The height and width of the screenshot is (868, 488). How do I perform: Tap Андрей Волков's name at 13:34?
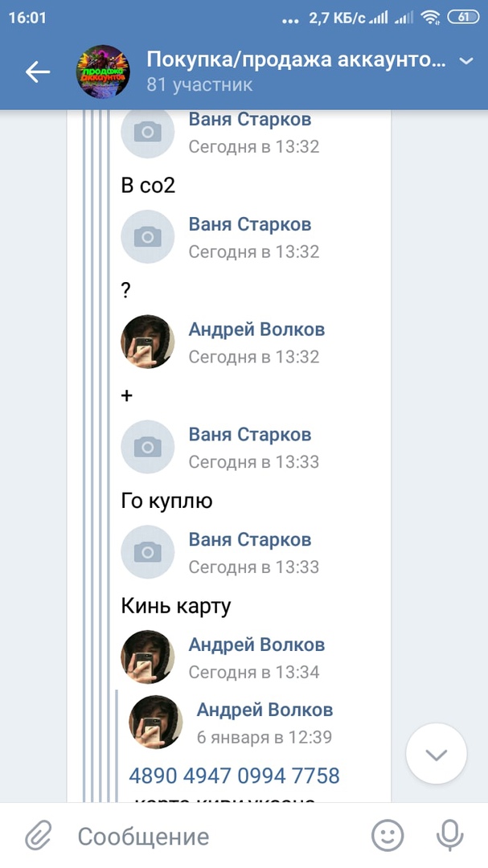pyautogui.click(x=256, y=645)
